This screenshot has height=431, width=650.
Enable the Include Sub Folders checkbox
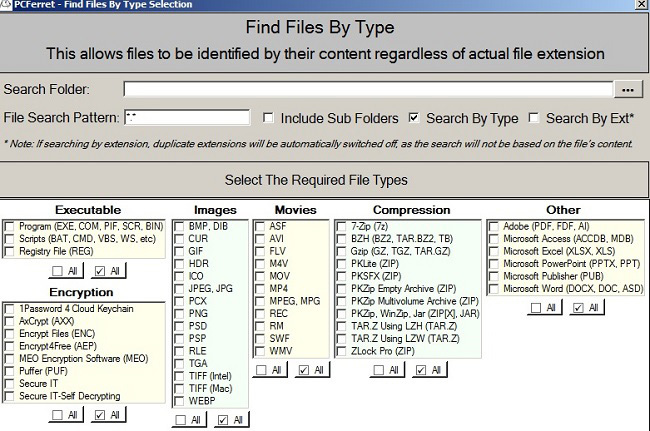pos(268,118)
